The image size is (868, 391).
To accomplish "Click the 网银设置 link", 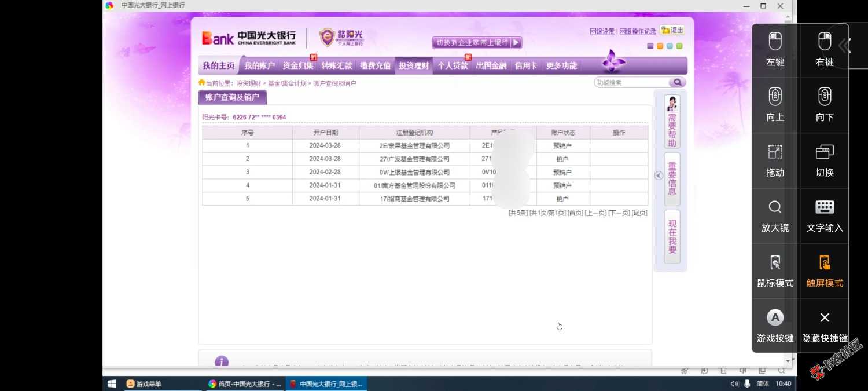I will [602, 30].
